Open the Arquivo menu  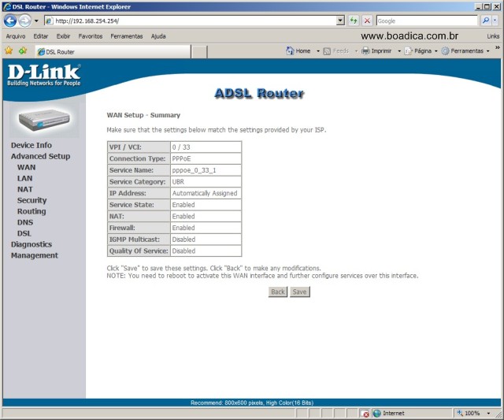tap(16, 36)
